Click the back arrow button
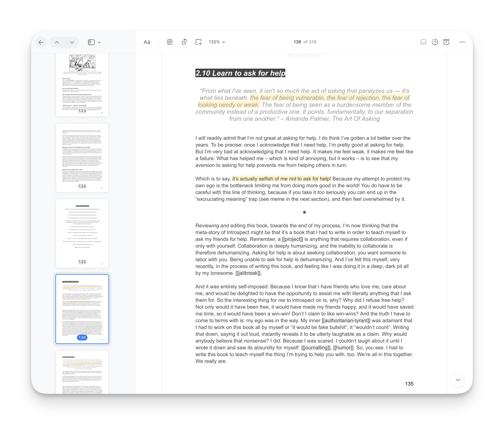Screen dimensions: 504x425 click(41, 42)
